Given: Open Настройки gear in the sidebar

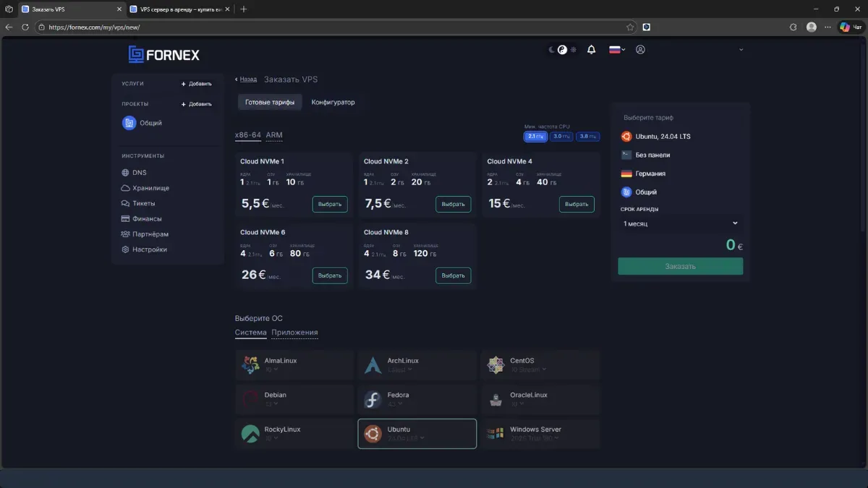Looking at the screenshot, I should [149, 249].
